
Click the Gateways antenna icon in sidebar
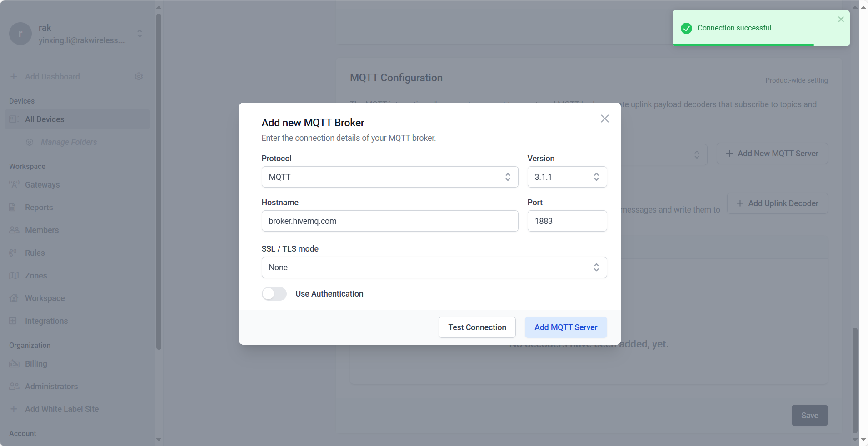[x=14, y=185]
